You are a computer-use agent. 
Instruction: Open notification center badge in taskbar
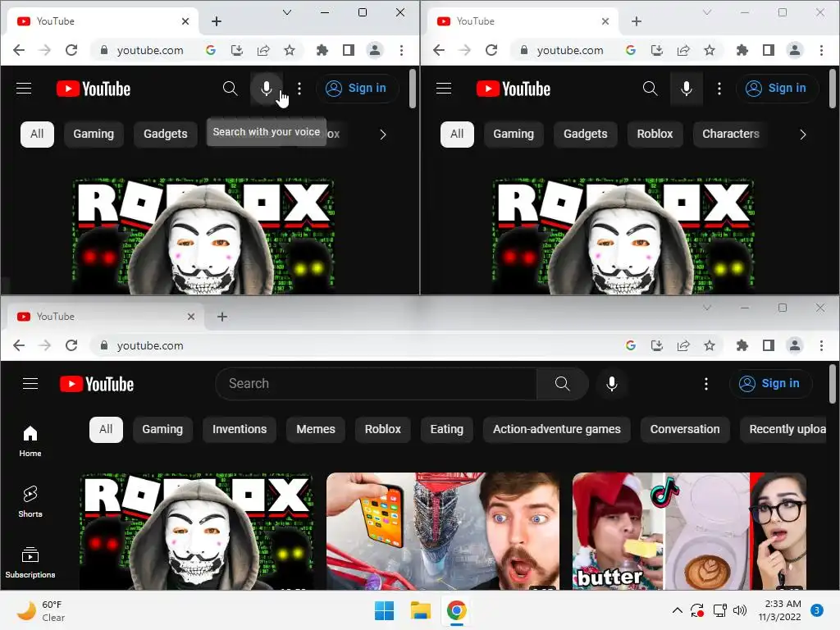817,610
